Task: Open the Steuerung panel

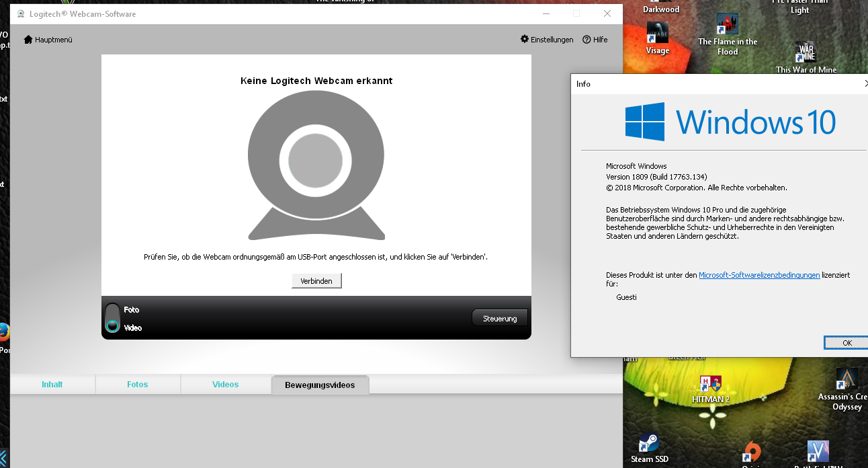Action: pyautogui.click(x=499, y=317)
